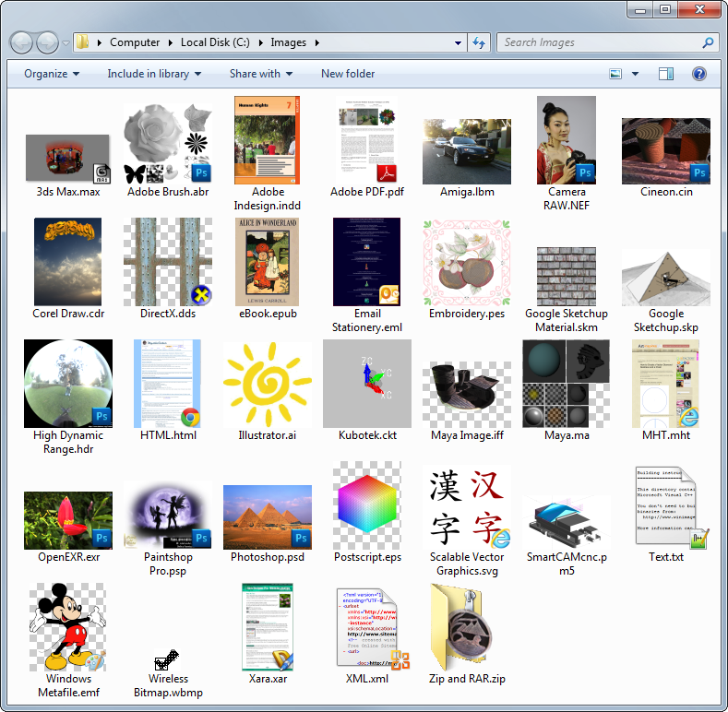
Task: Select the Maya Image.iff file thumbnail
Action: (467, 395)
